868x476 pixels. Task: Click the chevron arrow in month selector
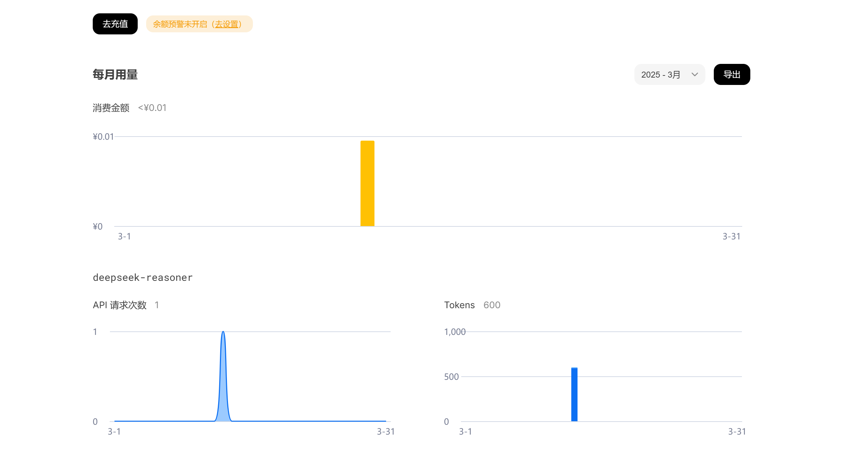point(694,74)
